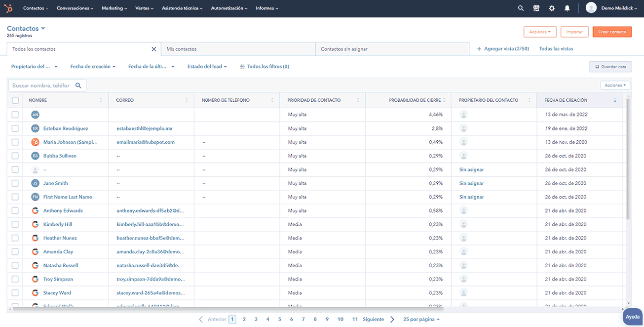The image size is (644, 327).
Task: Open search with the magnifying glass icon
Action: click(521, 8)
